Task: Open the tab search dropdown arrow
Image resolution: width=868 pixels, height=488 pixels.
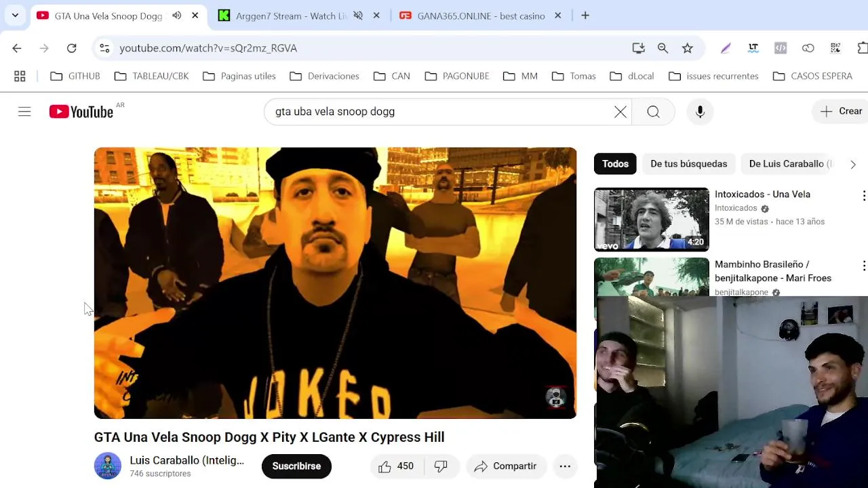Action: click(15, 15)
